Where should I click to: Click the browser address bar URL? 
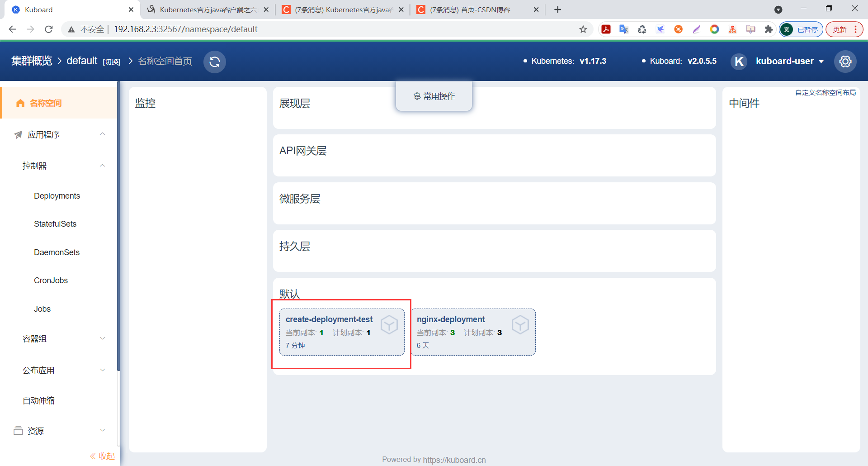[x=185, y=29]
